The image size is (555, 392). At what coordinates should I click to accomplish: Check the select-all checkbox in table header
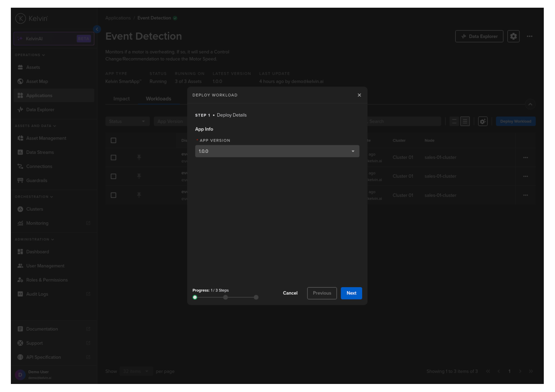click(114, 141)
